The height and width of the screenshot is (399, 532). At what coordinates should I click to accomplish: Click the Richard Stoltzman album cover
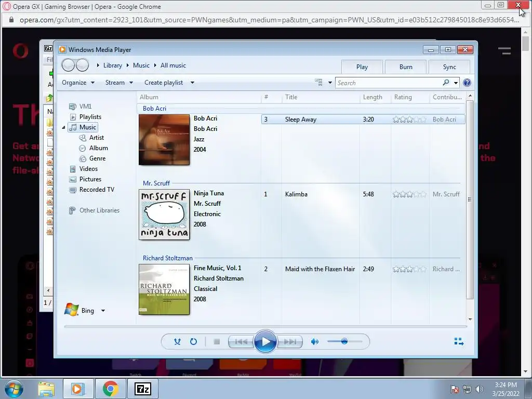point(164,289)
